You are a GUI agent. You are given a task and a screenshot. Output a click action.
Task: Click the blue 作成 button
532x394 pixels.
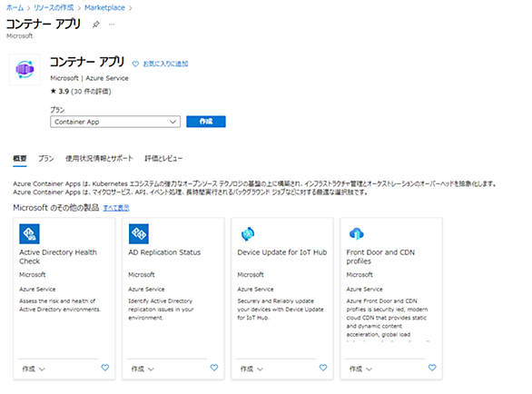tap(206, 122)
